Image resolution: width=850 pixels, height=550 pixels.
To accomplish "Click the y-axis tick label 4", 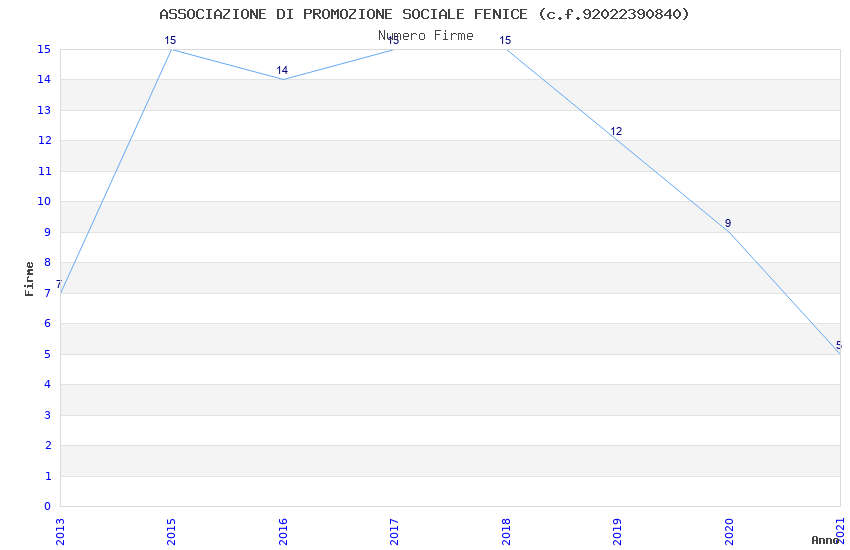I will pyautogui.click(x=47, y=385).
